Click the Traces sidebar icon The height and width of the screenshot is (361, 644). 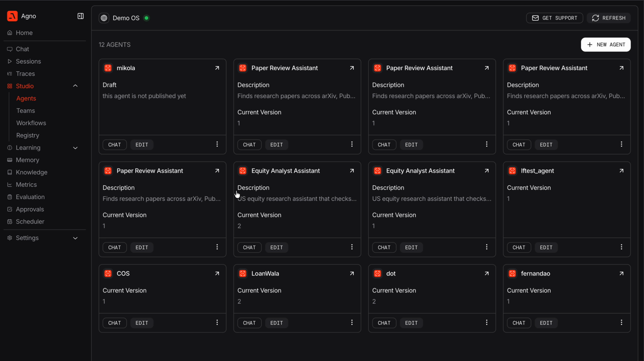point(10,74)
